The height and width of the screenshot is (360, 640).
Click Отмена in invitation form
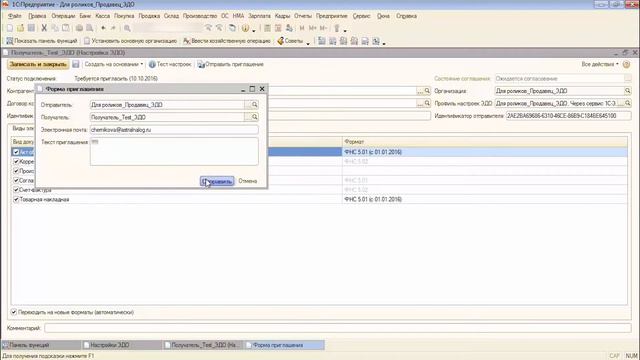coord(248,181)
